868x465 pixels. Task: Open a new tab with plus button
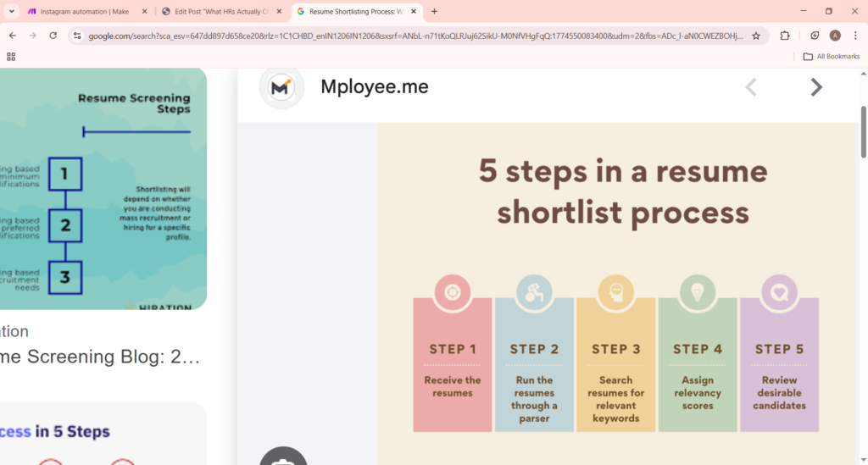point(435,12)
